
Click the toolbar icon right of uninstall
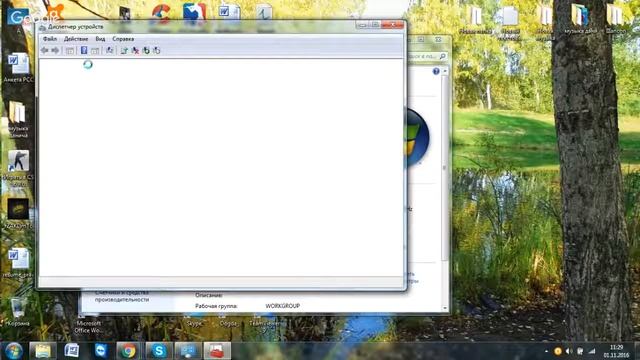146,50
